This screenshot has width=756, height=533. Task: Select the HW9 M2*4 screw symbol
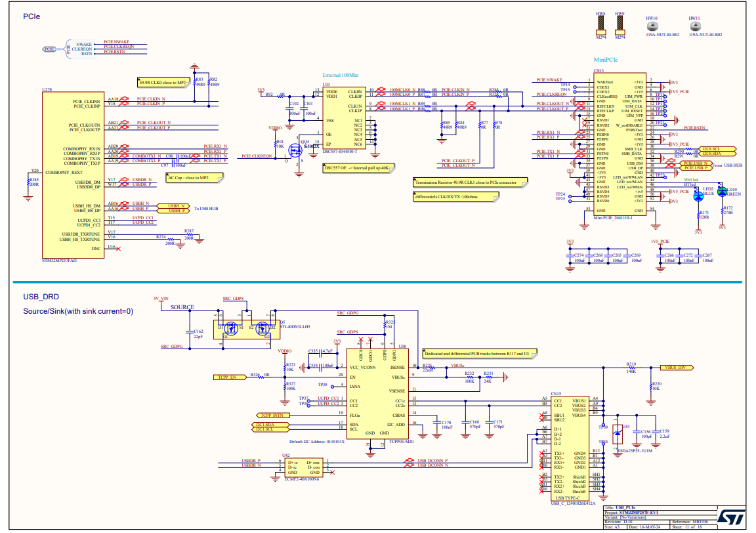coord(619,26)
